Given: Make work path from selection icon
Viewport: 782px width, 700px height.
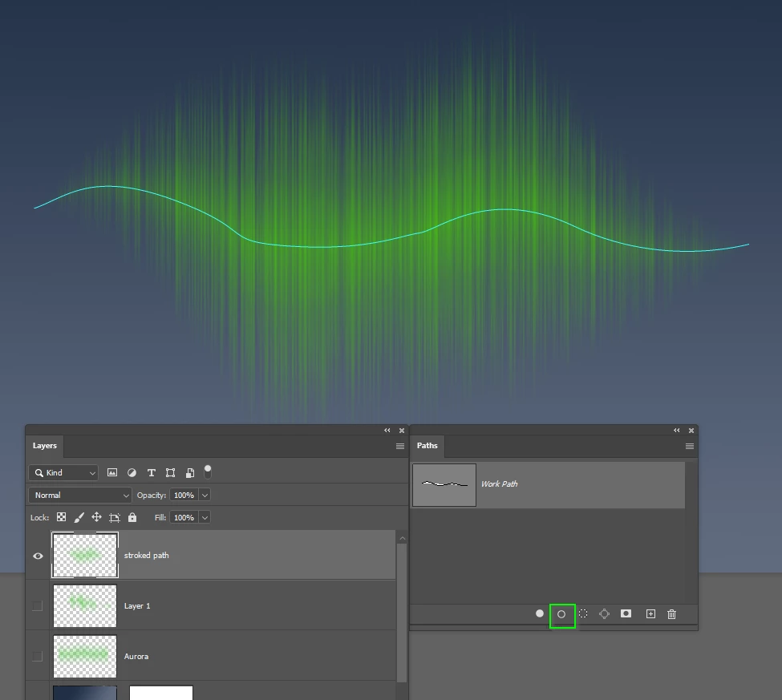Looking at the screenshot, I should pyautogui.click(x=605, y=613).
